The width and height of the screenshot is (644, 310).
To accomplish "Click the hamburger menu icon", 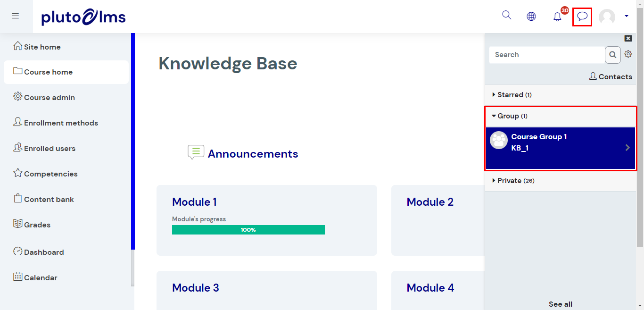I will point(16,16).
